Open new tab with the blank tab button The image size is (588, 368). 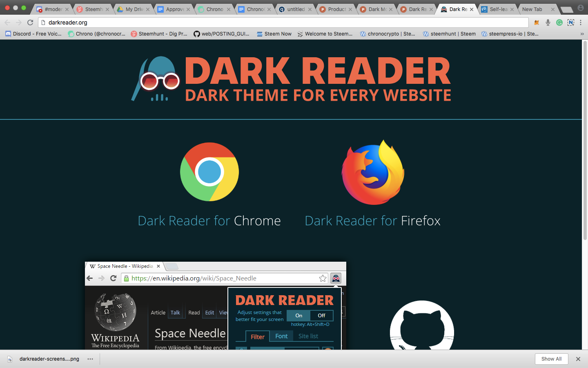(x=567, y=9)
